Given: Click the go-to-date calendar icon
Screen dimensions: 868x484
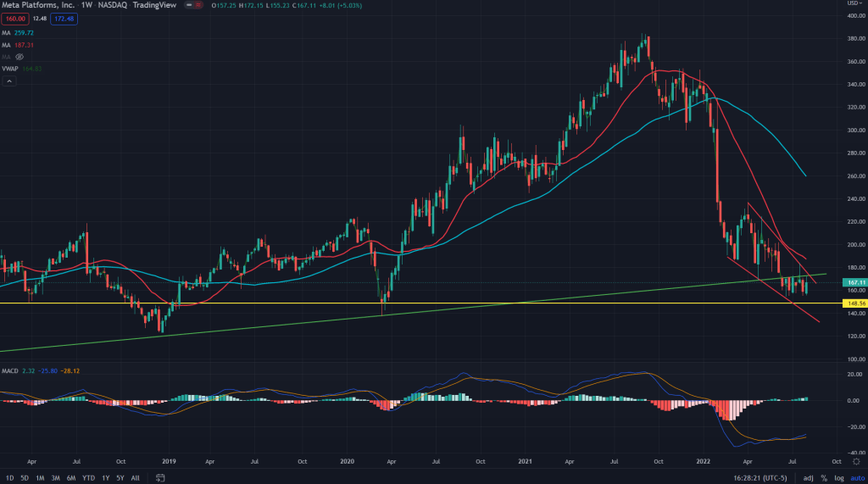Looking at the screenshot, I should click(x=158, y=477).
